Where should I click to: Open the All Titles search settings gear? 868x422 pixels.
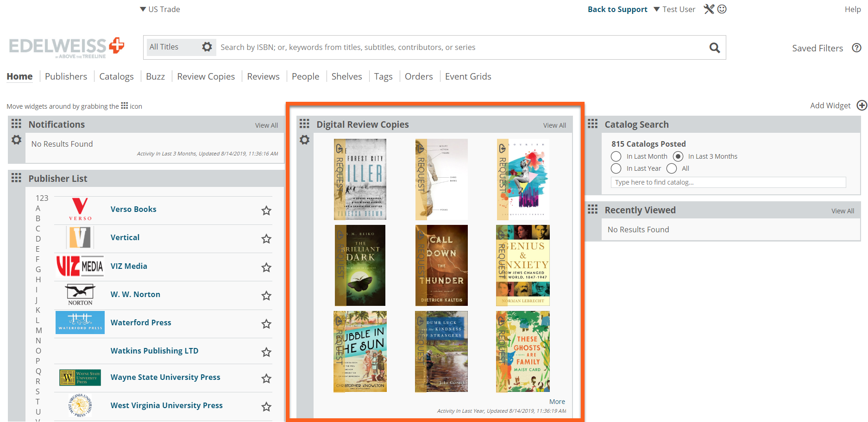pos(207,47)
